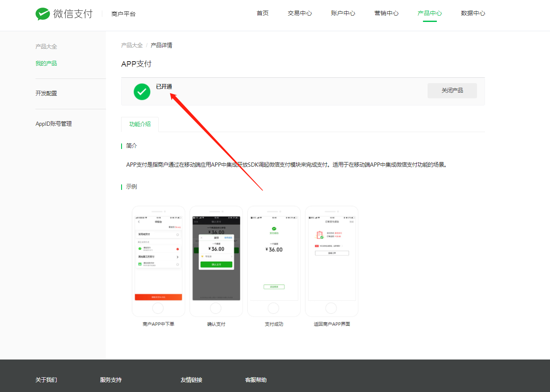This screenshot has height=392, width=550.
Task: Open AppID账号管理 in the sidebar
Action: [x=54, y=124]
